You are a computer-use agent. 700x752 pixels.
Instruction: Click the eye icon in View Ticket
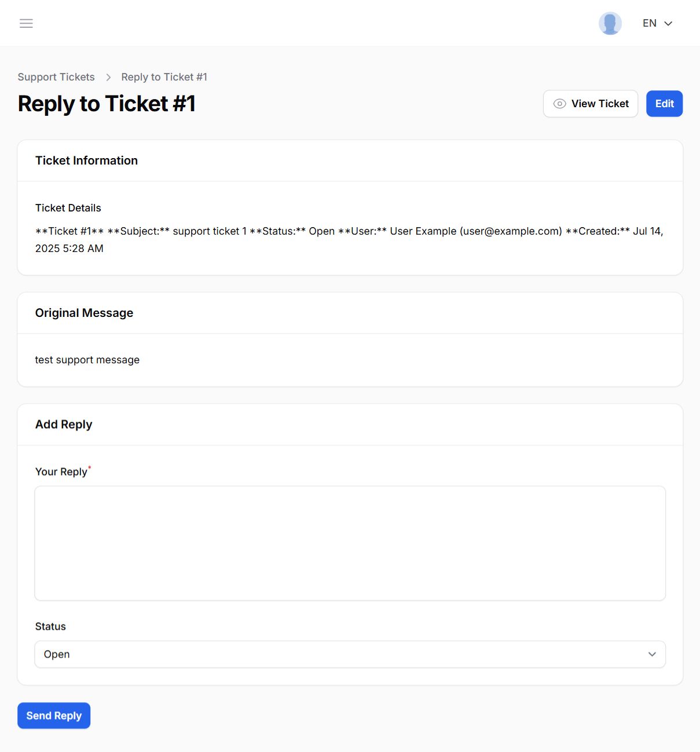(x=559, y=104)
